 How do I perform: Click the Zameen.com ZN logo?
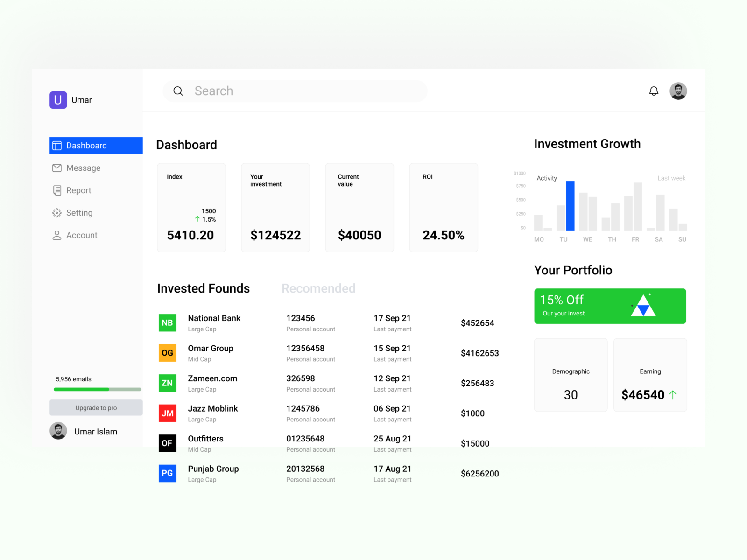[x=167, y=383]
